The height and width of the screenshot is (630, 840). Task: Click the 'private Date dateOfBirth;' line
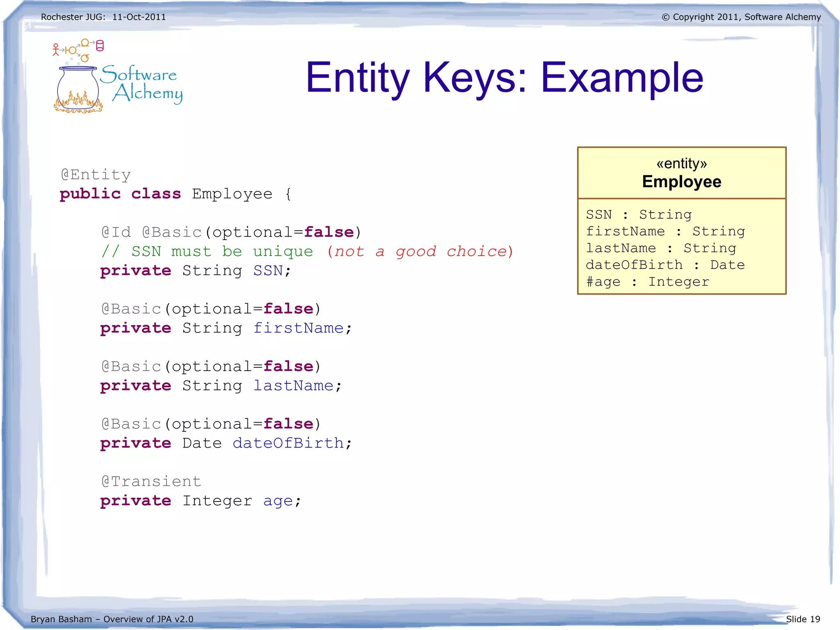[226, 443]
